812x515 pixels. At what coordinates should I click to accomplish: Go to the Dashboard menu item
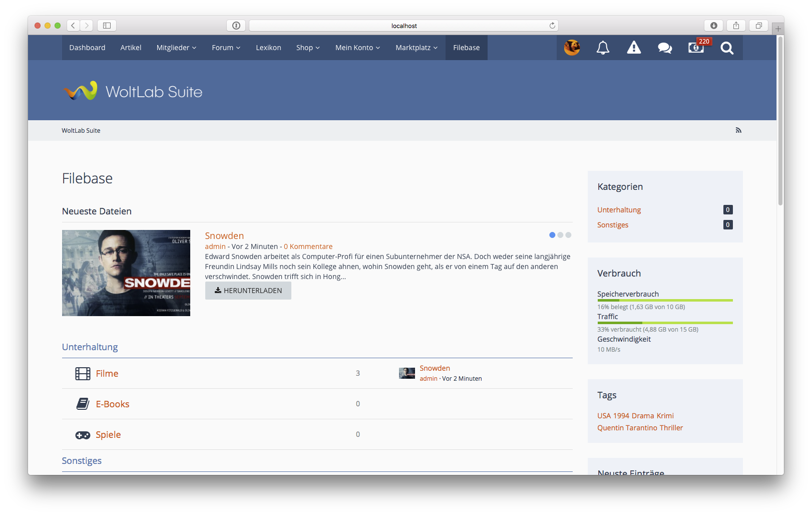[x=87, y=48]
